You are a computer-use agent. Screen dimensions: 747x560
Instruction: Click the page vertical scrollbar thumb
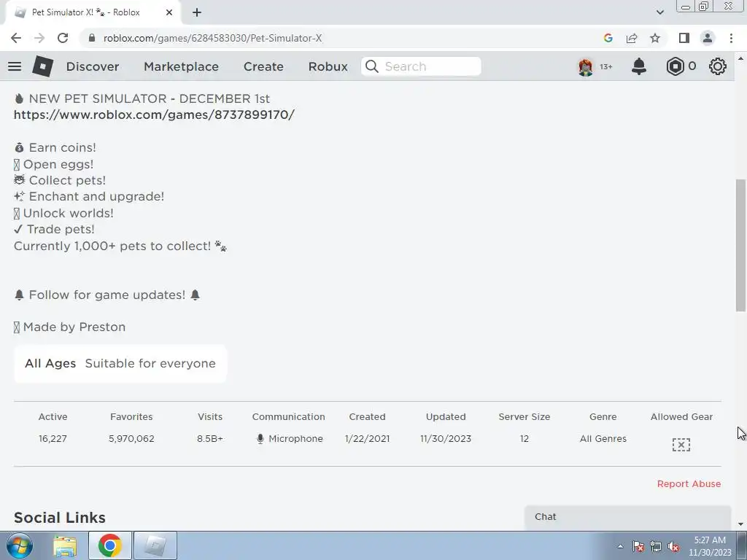coord(740,245)
